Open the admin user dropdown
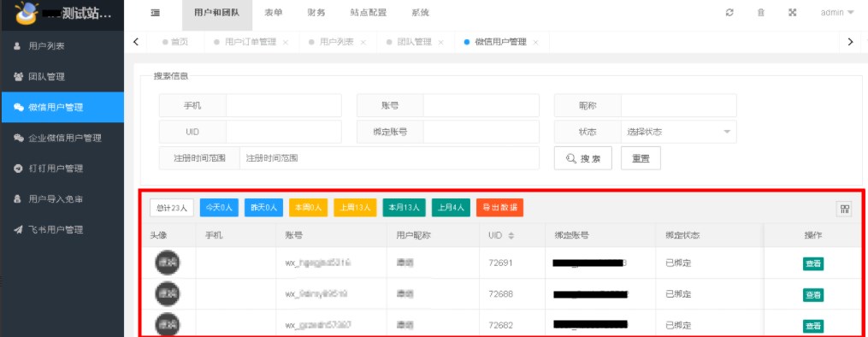The image size is (868, 337). click(x=836, y=13)
